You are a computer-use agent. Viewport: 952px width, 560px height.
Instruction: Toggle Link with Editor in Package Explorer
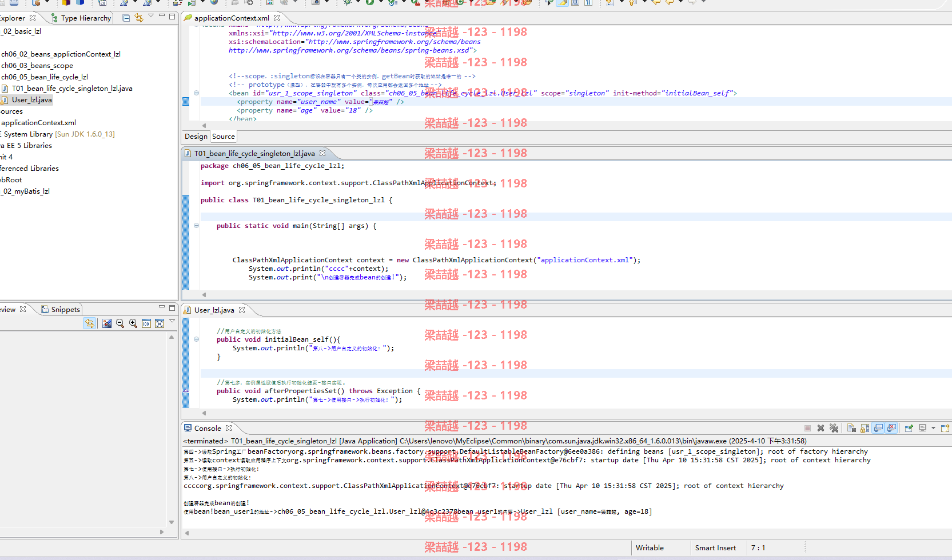point(138,18)
